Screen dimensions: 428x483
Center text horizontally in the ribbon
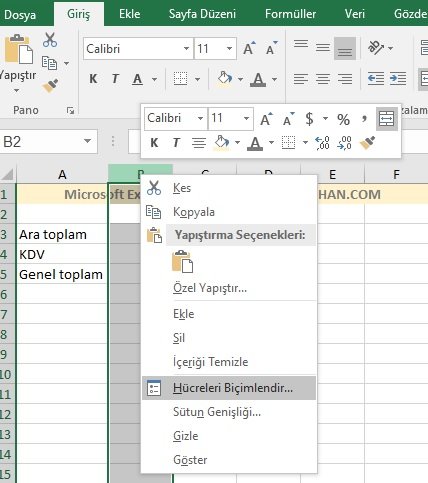tap(323, 79)
